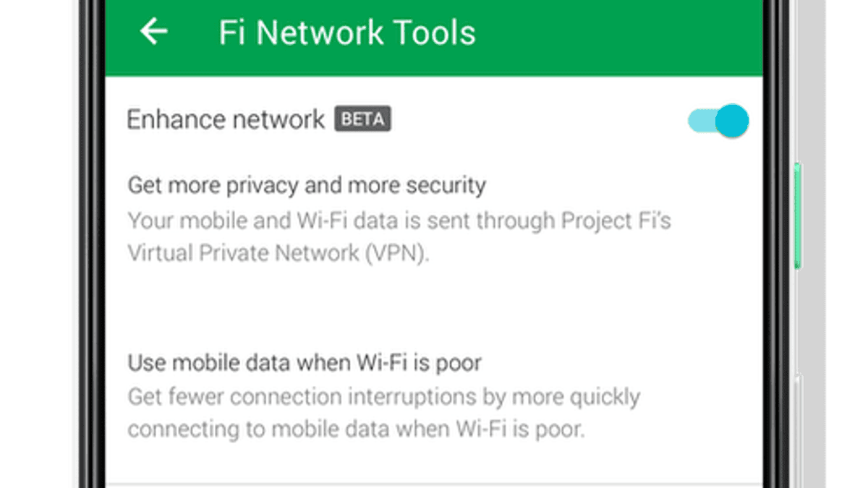
Task: Tap the fewer connection interruptions description
Action: coord(384,413)
